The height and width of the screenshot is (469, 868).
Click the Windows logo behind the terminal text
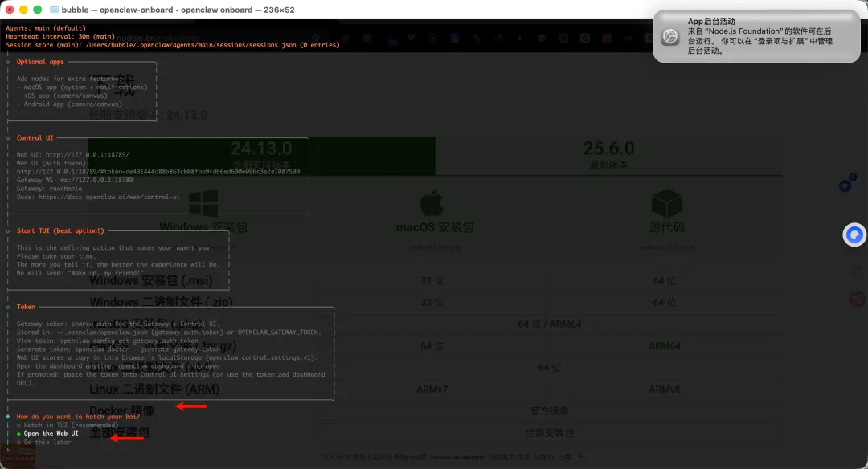coord(203,202)
